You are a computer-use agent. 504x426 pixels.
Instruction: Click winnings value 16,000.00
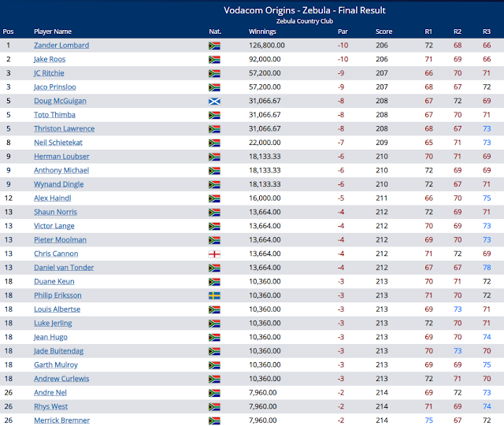(265, 198)
